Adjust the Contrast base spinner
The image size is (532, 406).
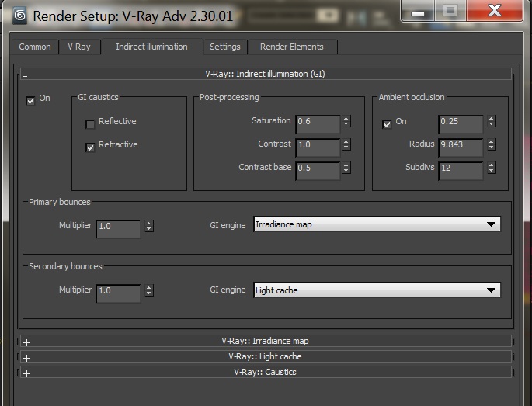346,168
